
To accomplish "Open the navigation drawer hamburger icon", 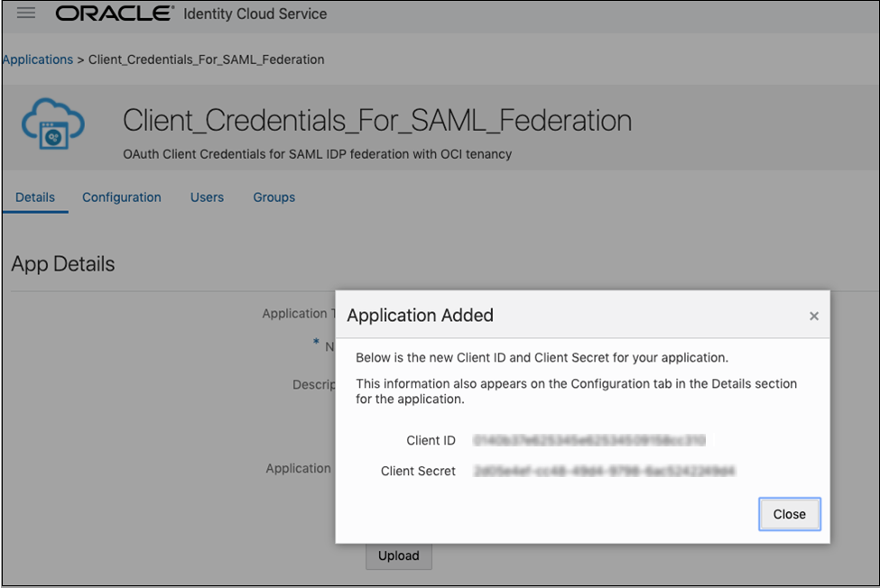I will pos(25,13).
